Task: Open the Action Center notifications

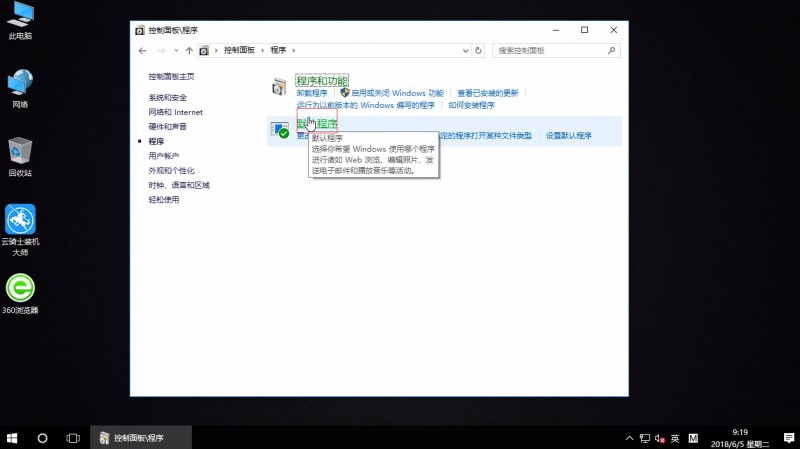Action: pos(789,438)
